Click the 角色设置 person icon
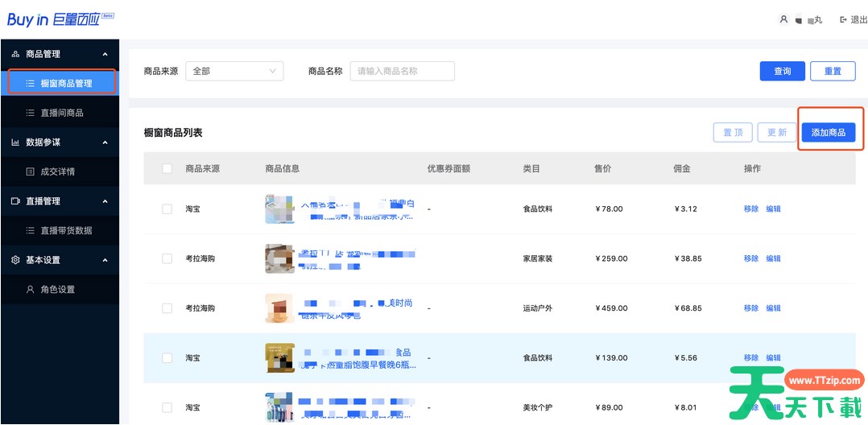The height and width of the screenshot is (425, 868). 31,289
